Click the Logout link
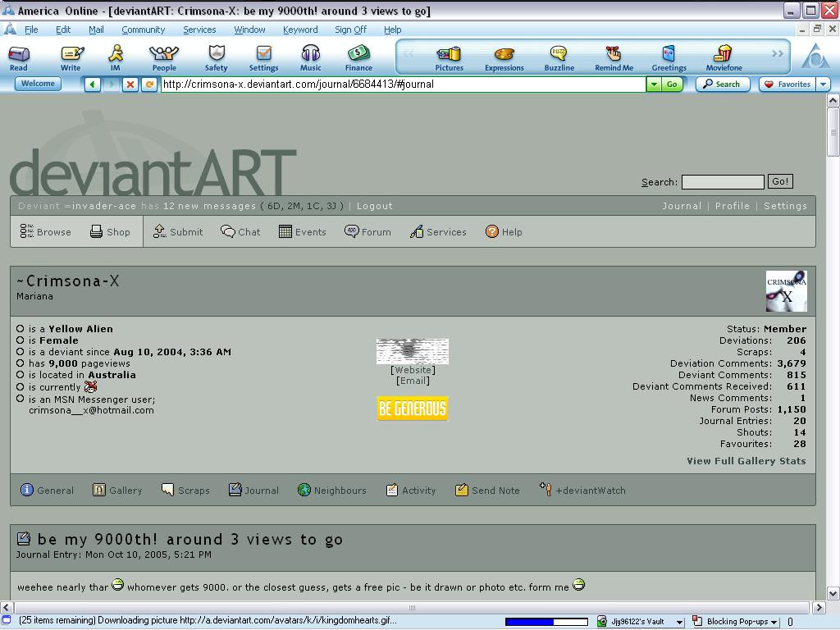The width and height of the screenshot is (840, 630). pos(374,206)
